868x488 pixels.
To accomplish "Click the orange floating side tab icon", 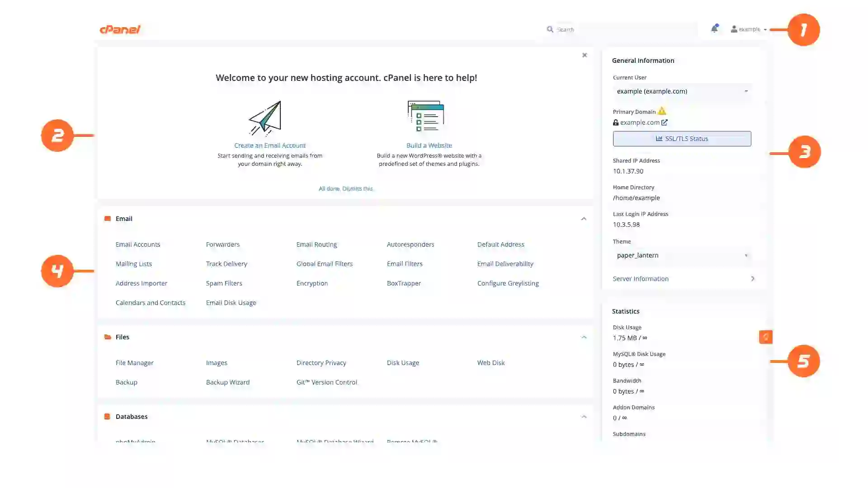I will tap(765, 337).
